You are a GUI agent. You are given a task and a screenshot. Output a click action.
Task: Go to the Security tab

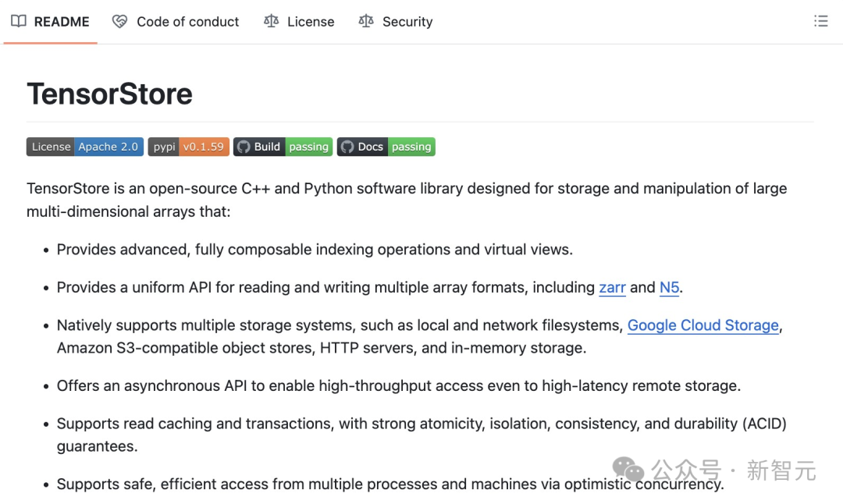[407, 22]
